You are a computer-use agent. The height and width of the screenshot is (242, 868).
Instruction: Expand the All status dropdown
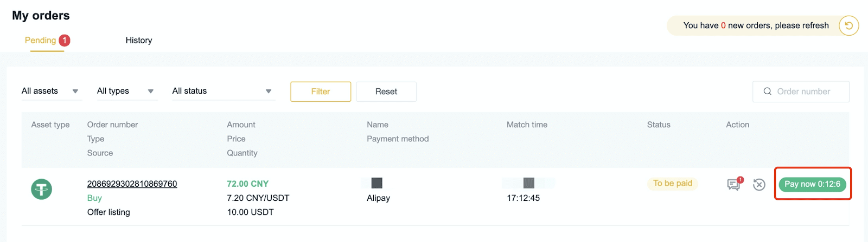coord(222,91)
